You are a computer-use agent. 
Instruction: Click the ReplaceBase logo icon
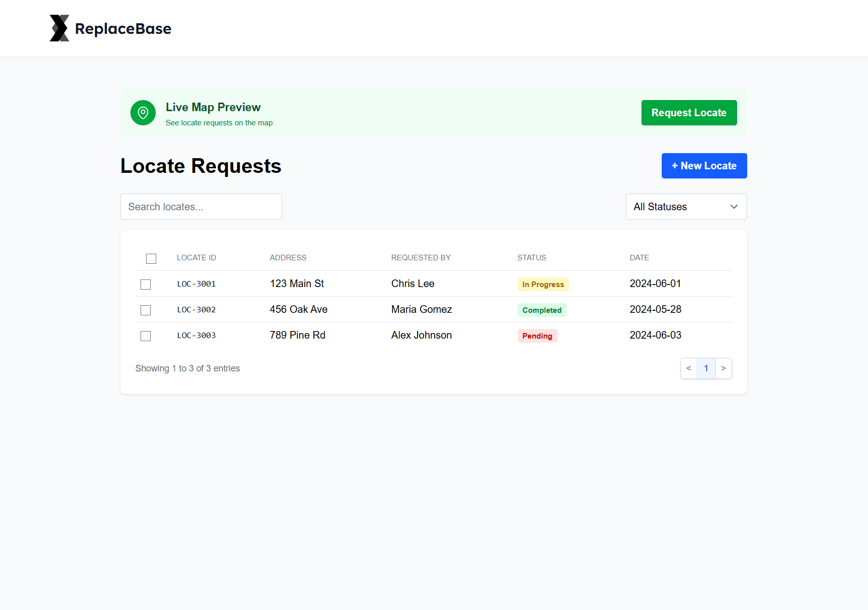pos(59,28)
